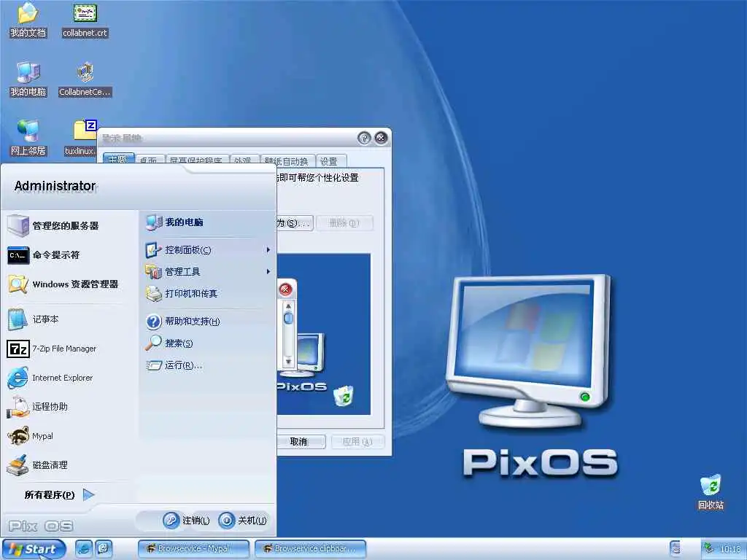
Task: Open 我的电脑 desktop icon
Action: tap(28, 79)
